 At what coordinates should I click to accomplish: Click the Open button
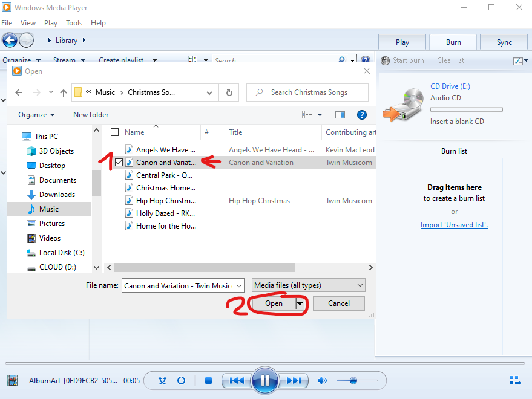click(274, 303)
